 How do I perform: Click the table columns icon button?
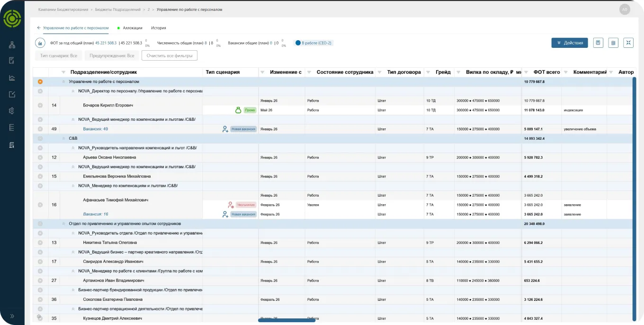[613, 43]
